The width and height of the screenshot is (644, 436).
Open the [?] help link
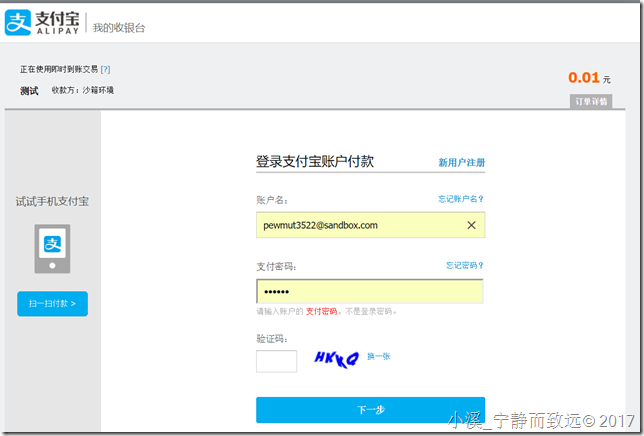point(106,69)
